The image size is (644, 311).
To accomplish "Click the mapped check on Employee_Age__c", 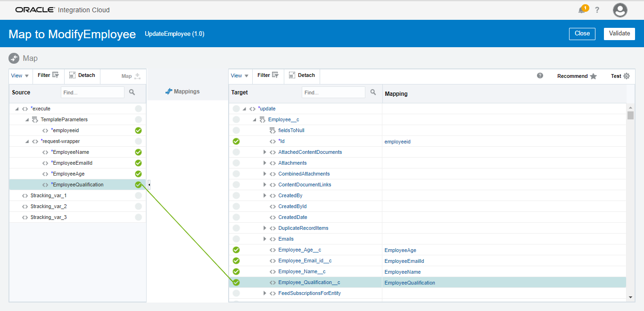I will point(236,250).
